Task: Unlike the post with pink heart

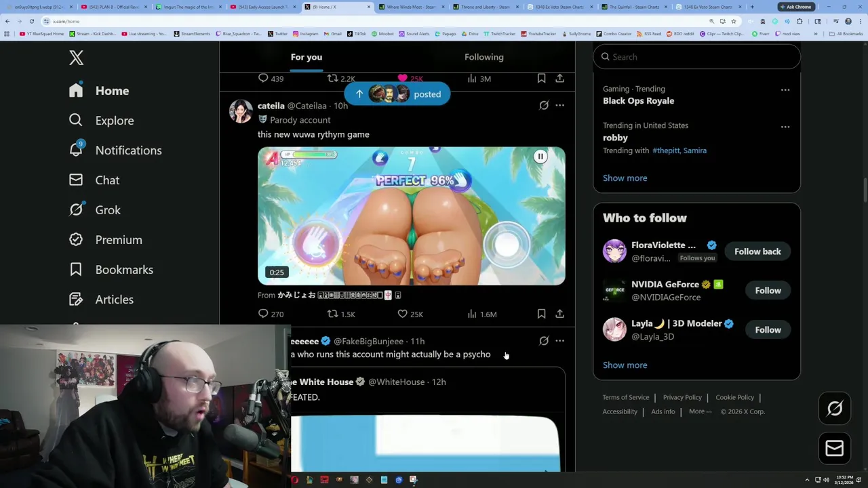Action: (410, 79)
